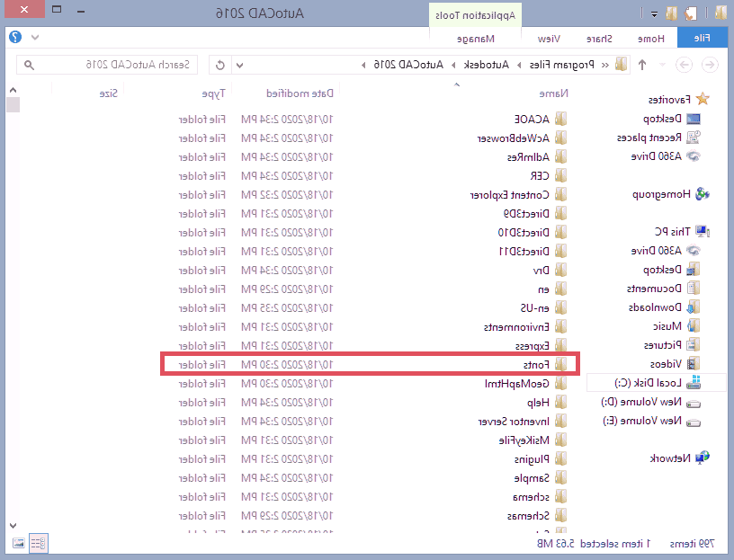Select the Express folder icon
The image size is (734, 560).
560,345
